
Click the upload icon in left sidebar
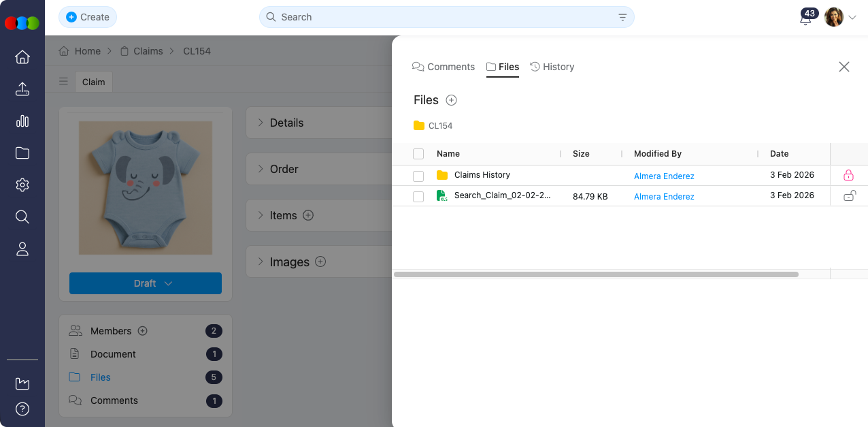coord(22,89)
